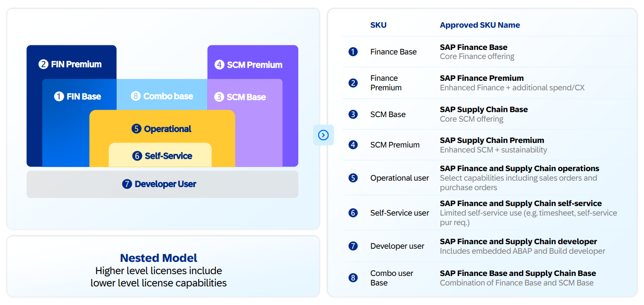Click the number 5 badge beside Operational user

click(x=353, y=178)
